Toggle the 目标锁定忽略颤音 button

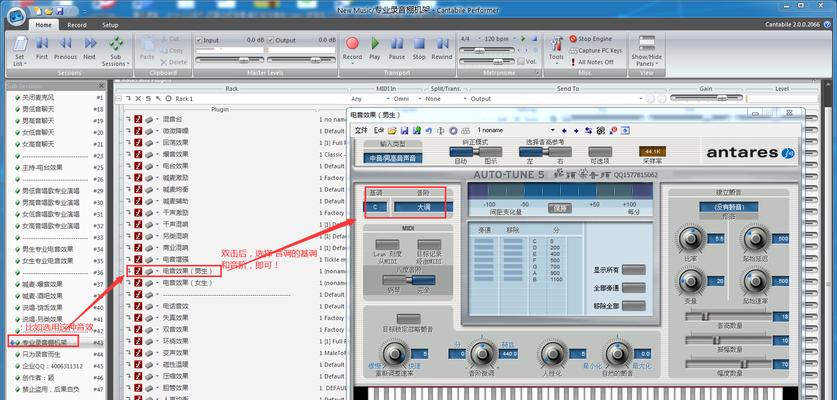click(409, 319)
